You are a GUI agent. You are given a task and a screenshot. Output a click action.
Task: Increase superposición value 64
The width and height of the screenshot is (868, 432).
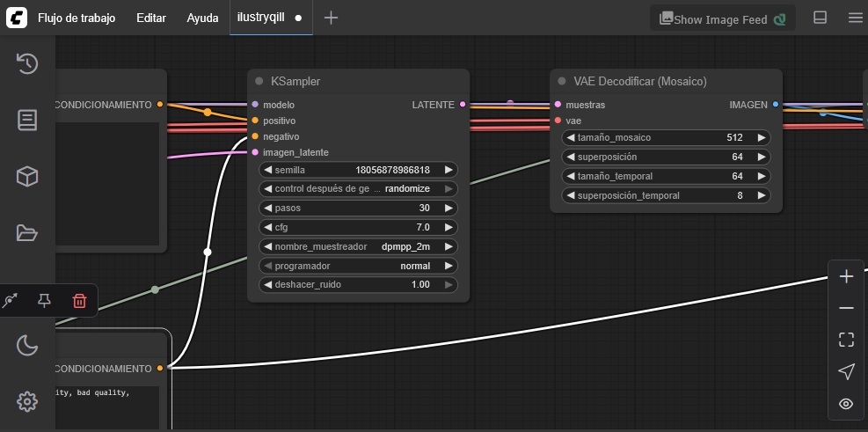[762, 157]
